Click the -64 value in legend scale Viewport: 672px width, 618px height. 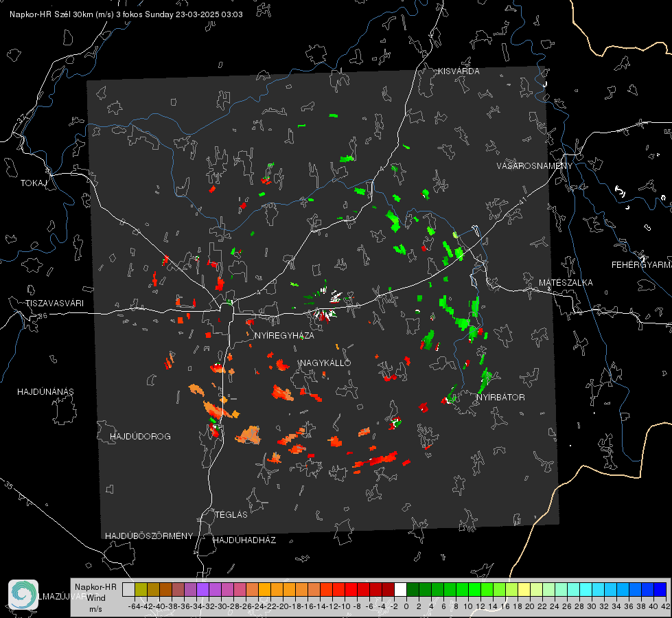click(135, 606)
